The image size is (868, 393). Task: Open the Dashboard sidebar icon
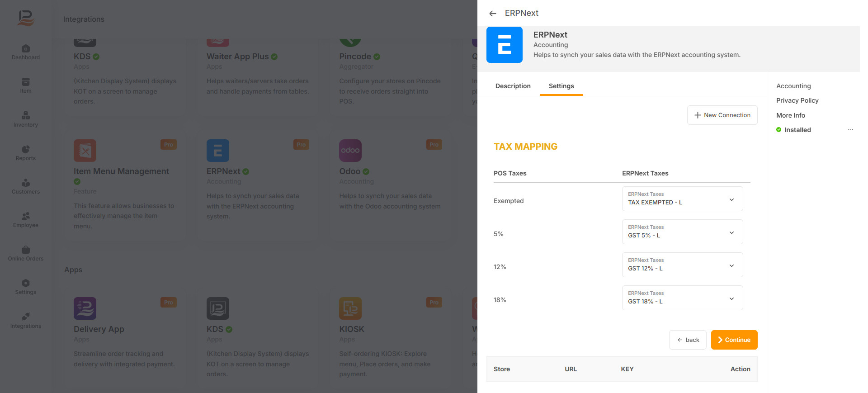(x=26, y=52)
